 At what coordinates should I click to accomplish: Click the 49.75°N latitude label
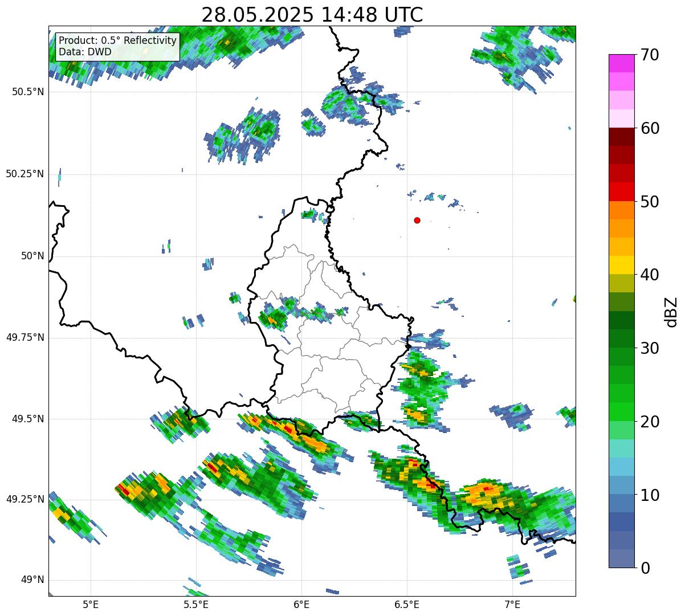(x=25, y=337)
